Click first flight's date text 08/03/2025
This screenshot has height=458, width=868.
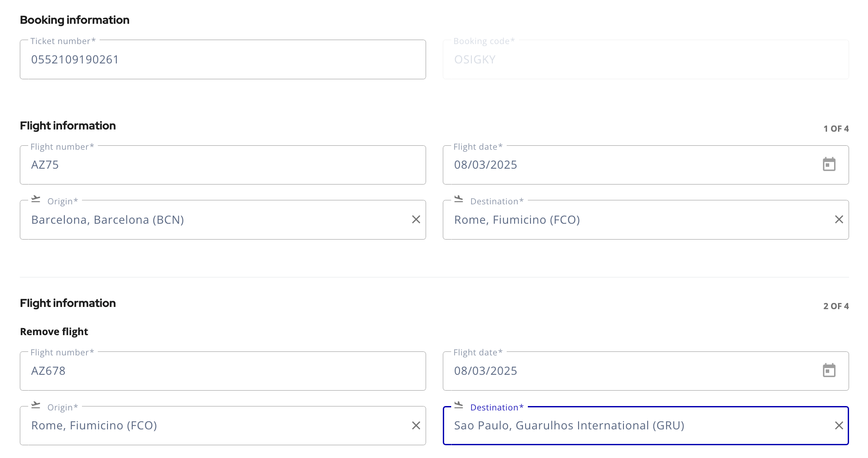pyautogui.click(x=486, y=165)
